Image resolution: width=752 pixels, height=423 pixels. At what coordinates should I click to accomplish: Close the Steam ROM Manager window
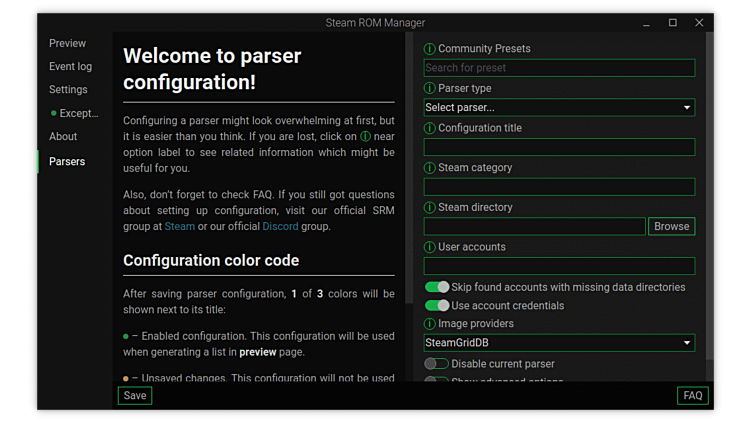click(699, 23)
